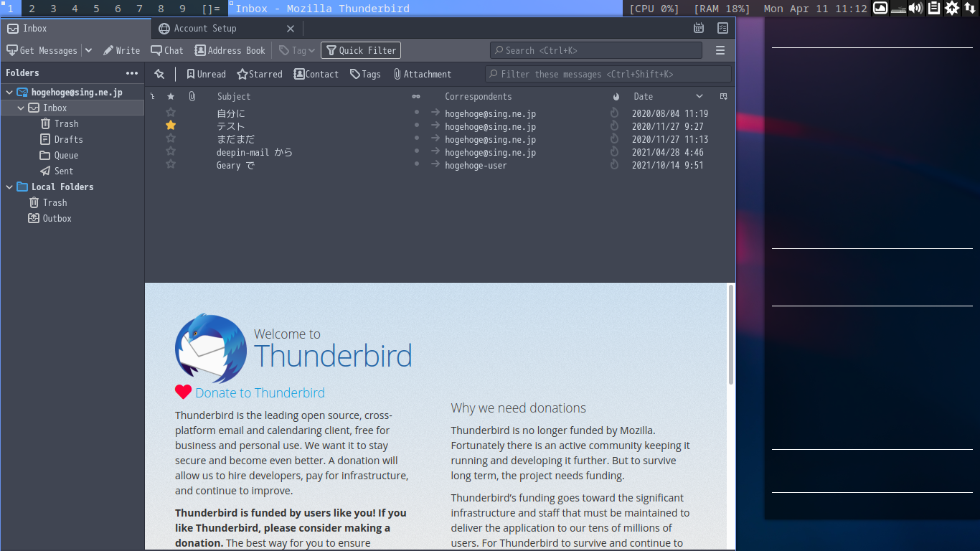Viewport: 980px width, 551px height.
Task: Star the message Geary で
Action: [171, 164]
